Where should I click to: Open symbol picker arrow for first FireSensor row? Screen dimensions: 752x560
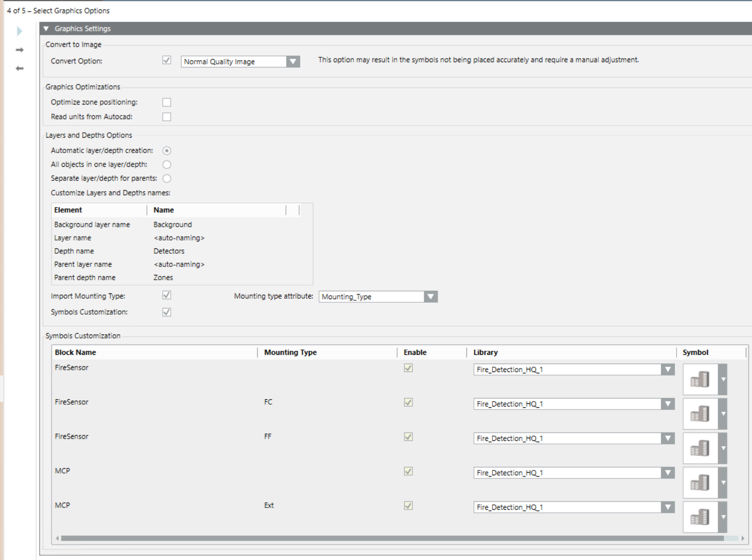point(723,379)
